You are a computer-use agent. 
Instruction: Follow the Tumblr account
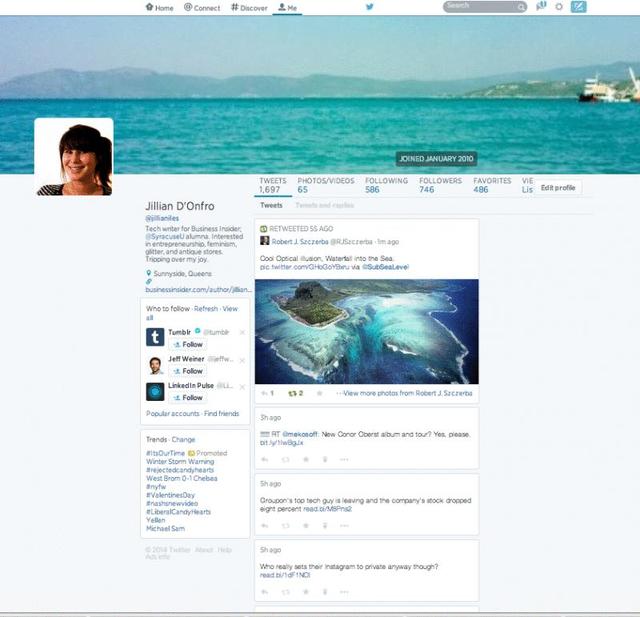pyautogui.click(x=188, y=345)
